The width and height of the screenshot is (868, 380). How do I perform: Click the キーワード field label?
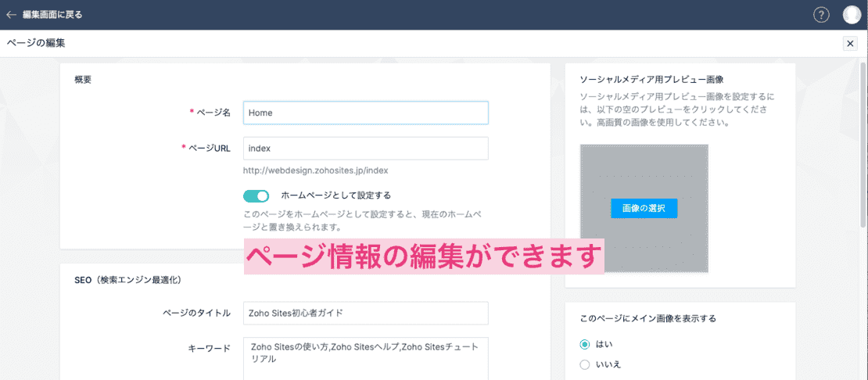point(210,349)
